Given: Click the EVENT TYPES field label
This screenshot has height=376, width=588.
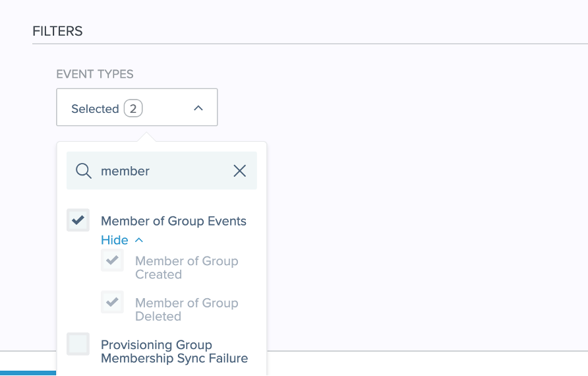Looking at the screenshot, I should (95, 74).
